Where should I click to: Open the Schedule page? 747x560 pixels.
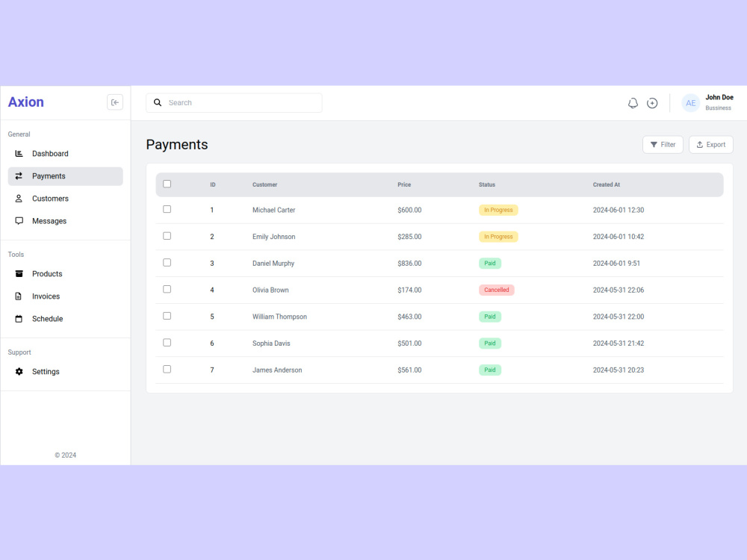[65, 319]
